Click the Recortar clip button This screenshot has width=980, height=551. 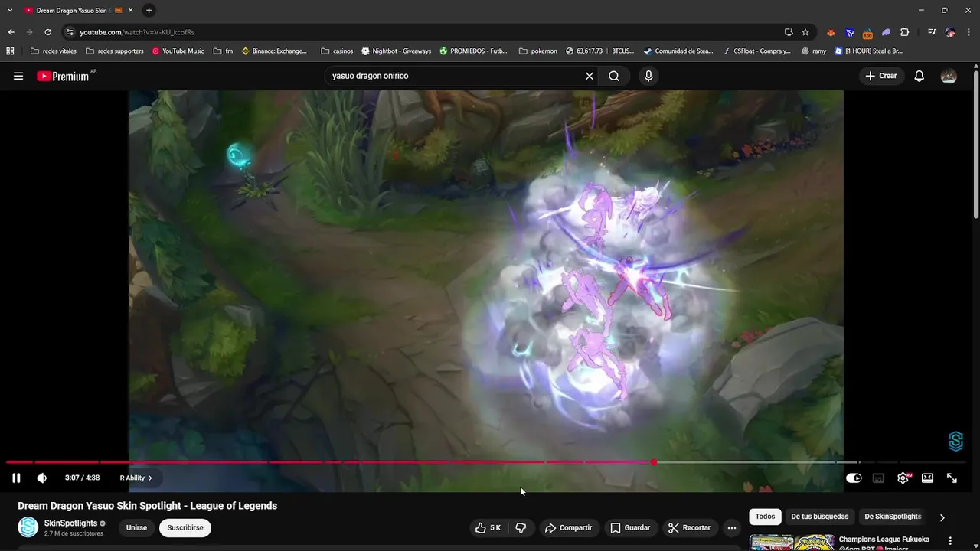[x=689, y=527]
